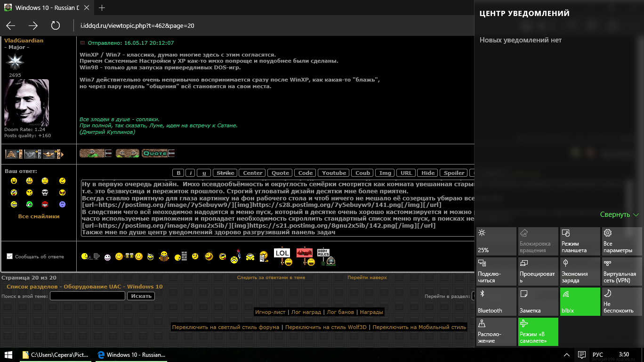Screen dimensions: 644x362
Task: Click the Youtube BBCode button
Action: point(334,173)
